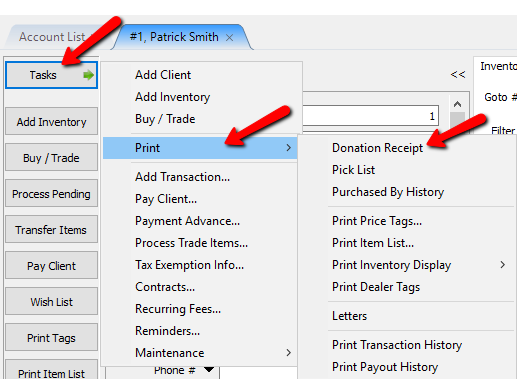This screenshot has width=517, height=379.
Task: Select Print Item List... submenu entry
Action: click(407, 243)
